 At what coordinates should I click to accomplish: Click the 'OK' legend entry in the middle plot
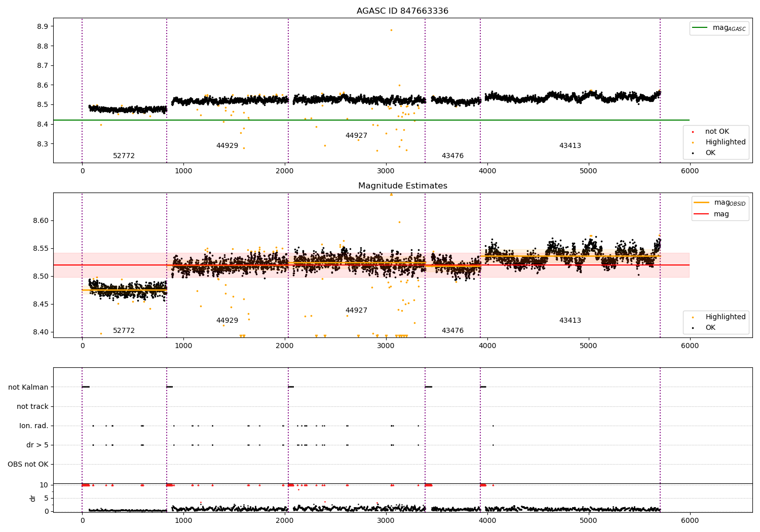tap(710, 328)
